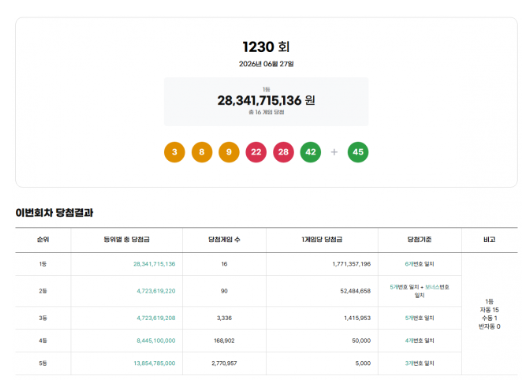Click the '5등' rank cell

pos(43,363)
